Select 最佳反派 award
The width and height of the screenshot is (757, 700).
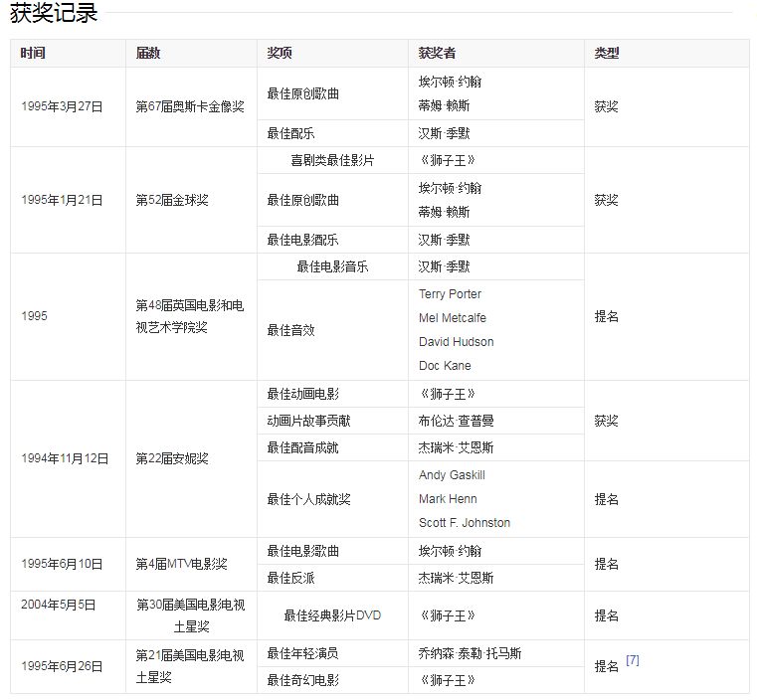(290, 578)
